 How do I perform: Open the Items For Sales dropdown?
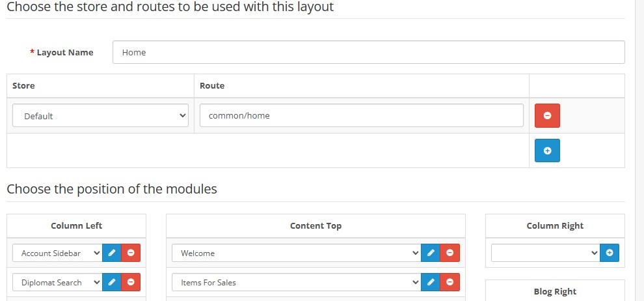(297, 282)
